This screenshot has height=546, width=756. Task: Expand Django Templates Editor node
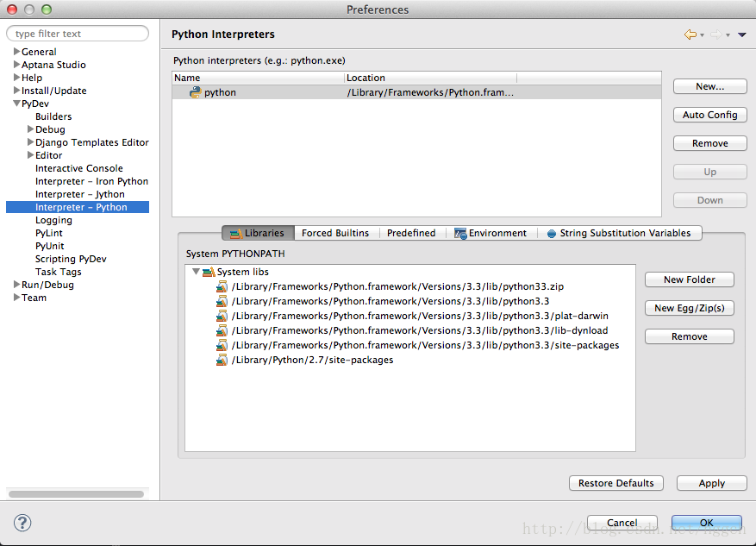click(30, 141)
